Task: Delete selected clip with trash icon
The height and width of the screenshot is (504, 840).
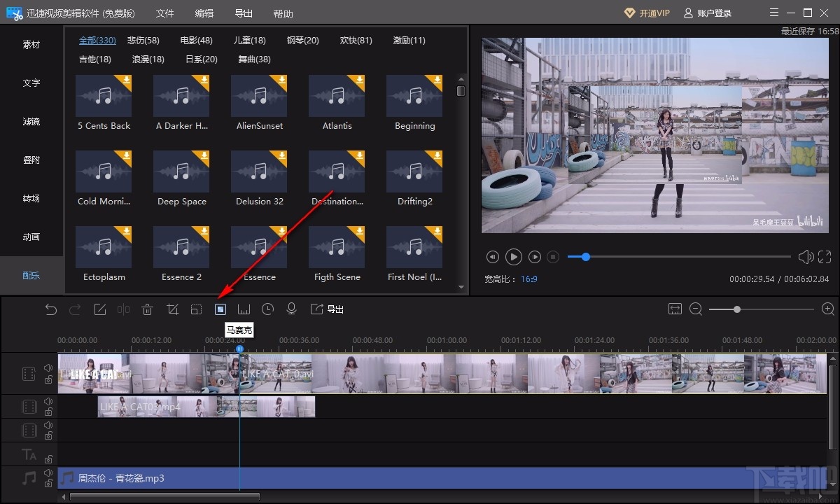Action: [x=147, y=309]
